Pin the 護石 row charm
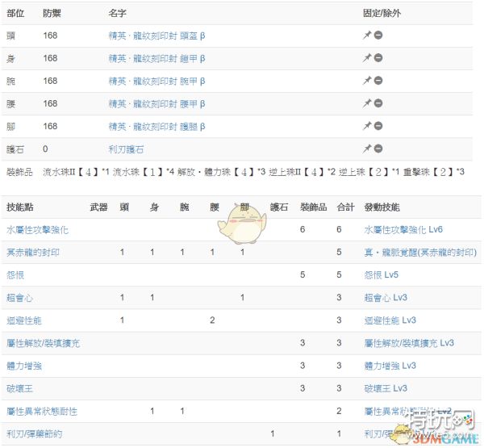 367,149
